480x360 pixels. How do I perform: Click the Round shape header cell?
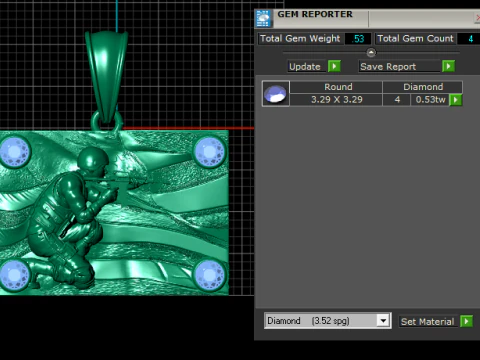click(336, 87)
